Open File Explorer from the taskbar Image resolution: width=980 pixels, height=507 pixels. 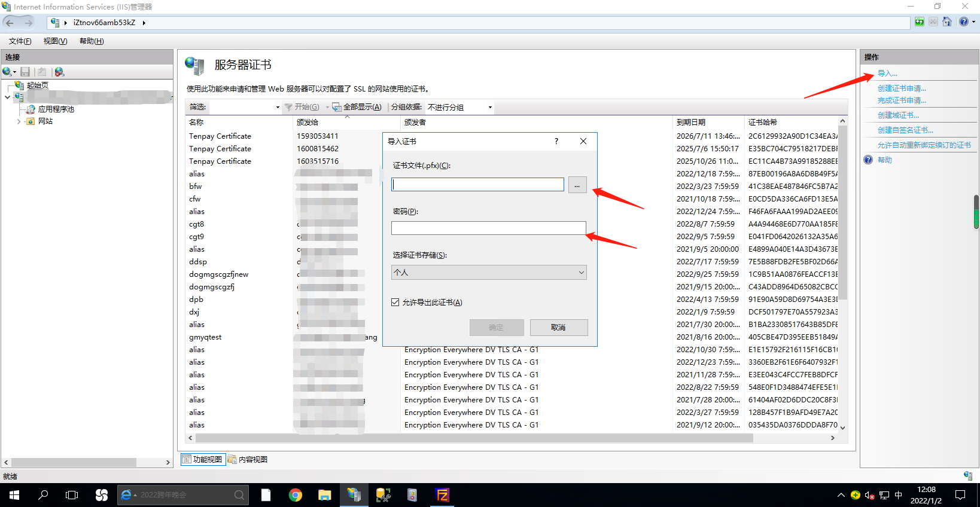tap(324, 495)
